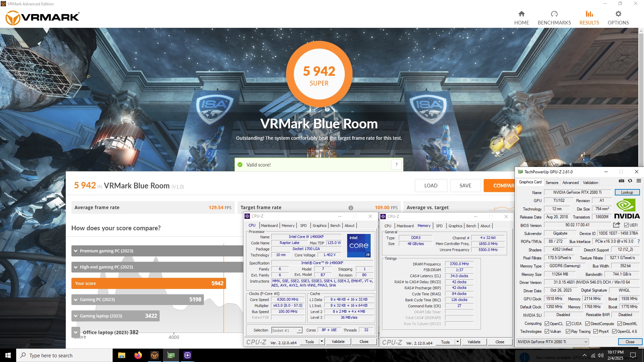This screenshot has width=644, height=362.
Task: Toggle the OpenCL checkbox
Action: [547, 324]
